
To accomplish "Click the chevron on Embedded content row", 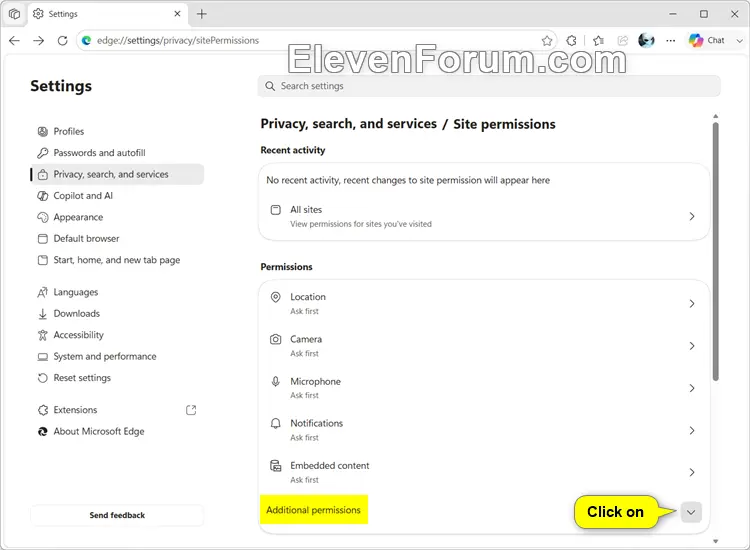I will click(692, 472).
